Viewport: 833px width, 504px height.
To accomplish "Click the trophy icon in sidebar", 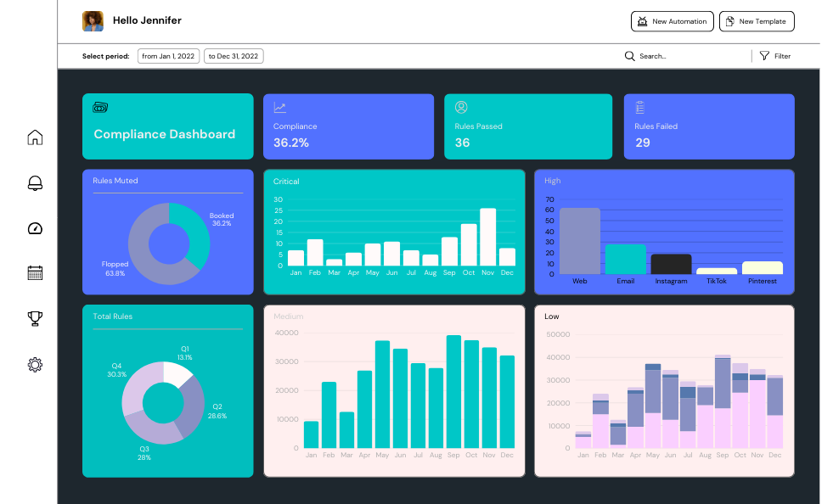I will coord(35,318).
